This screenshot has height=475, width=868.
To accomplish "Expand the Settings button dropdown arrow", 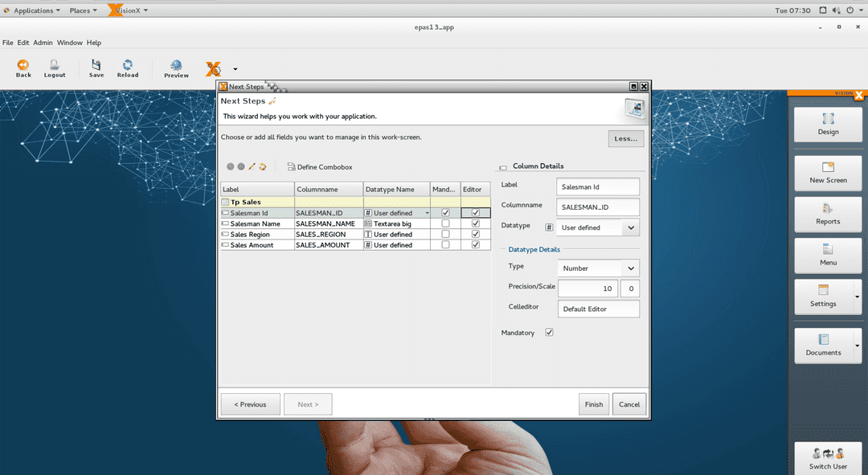I will (857, 297).
